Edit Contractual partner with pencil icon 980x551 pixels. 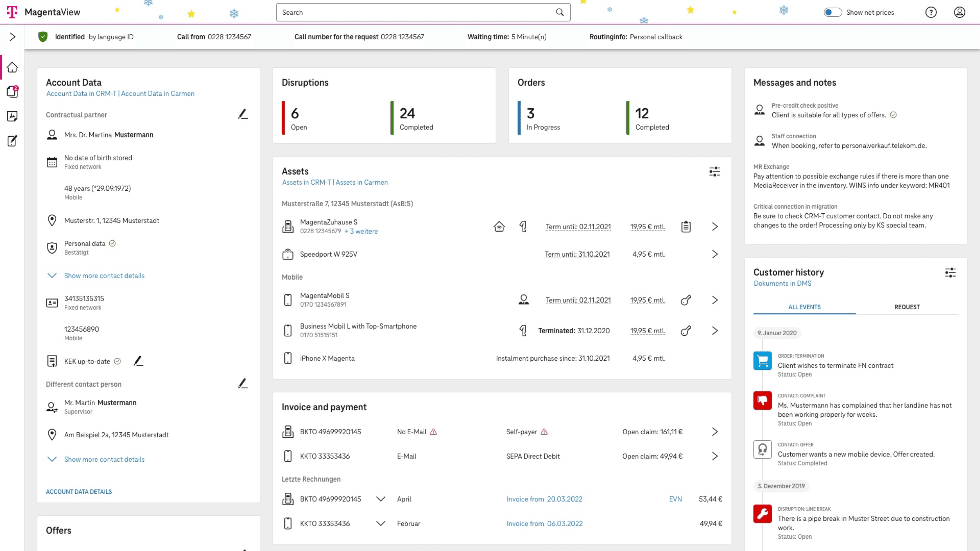[x=243, y=114]
